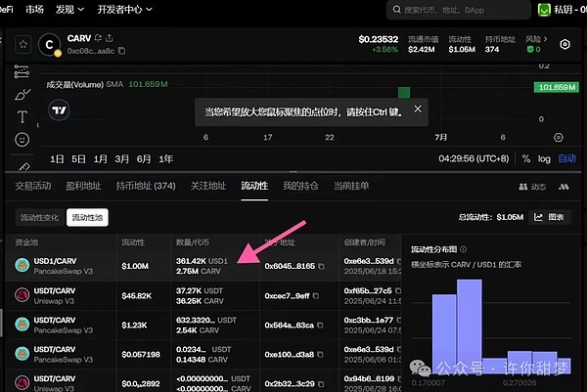This screenshot has height=392, width=587.
Task: Click the favorite star icon beside CARV
Action: 22,44
